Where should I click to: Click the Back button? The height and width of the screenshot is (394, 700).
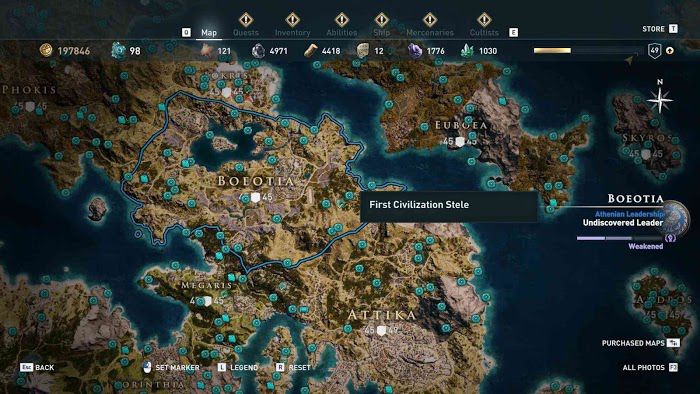pyautogui.click(x=37, y=367)
